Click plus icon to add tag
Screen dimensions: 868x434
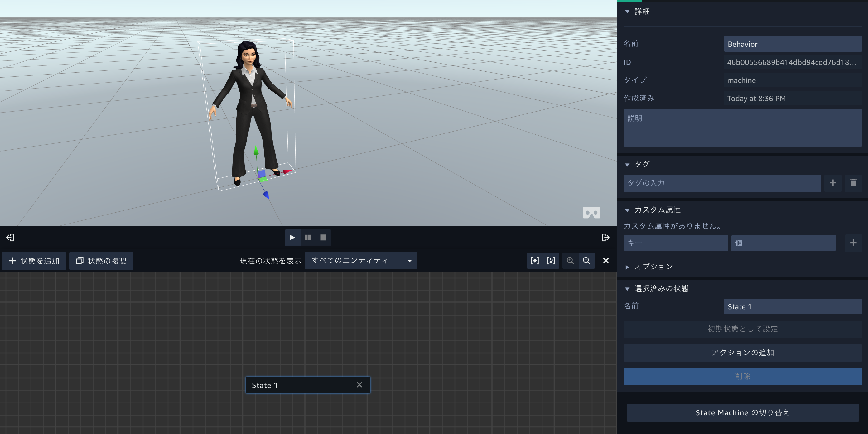point(833,183)
